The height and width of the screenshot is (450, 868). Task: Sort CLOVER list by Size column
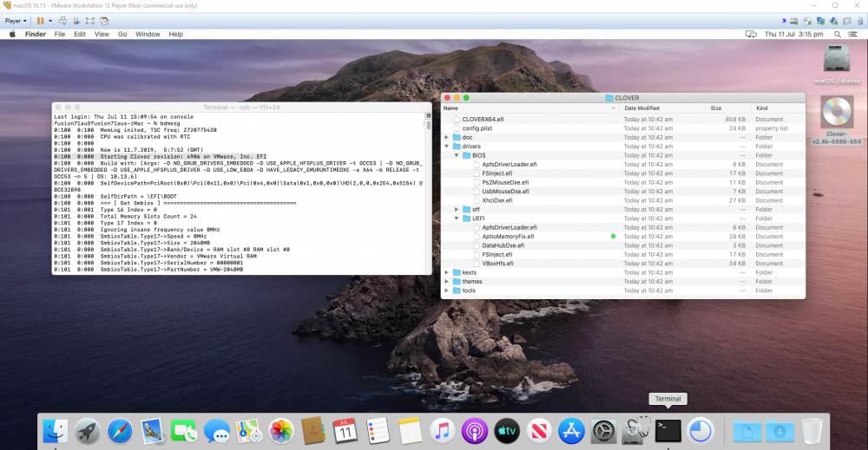[x=727, y=108]
